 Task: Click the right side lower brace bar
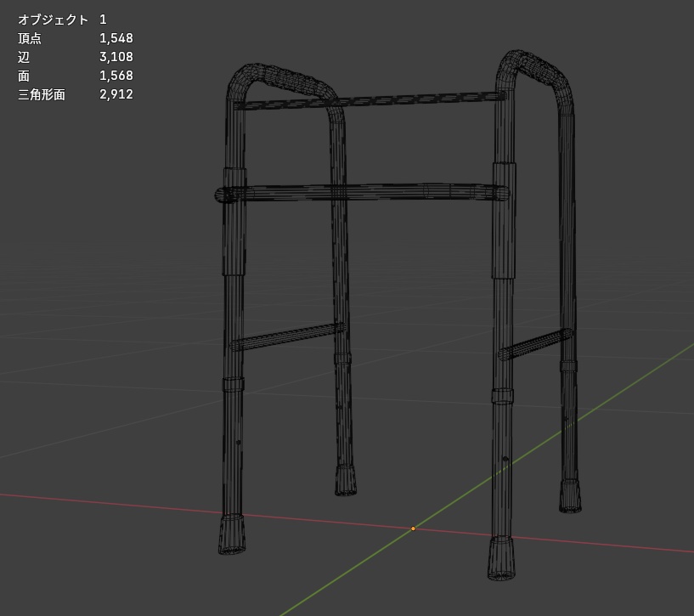(535, 344)
